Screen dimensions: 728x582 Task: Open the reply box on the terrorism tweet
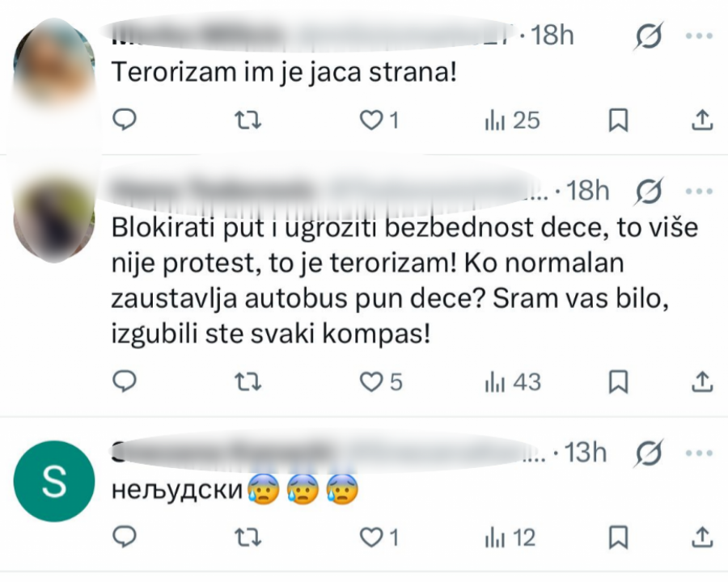(x=125, y=120)
